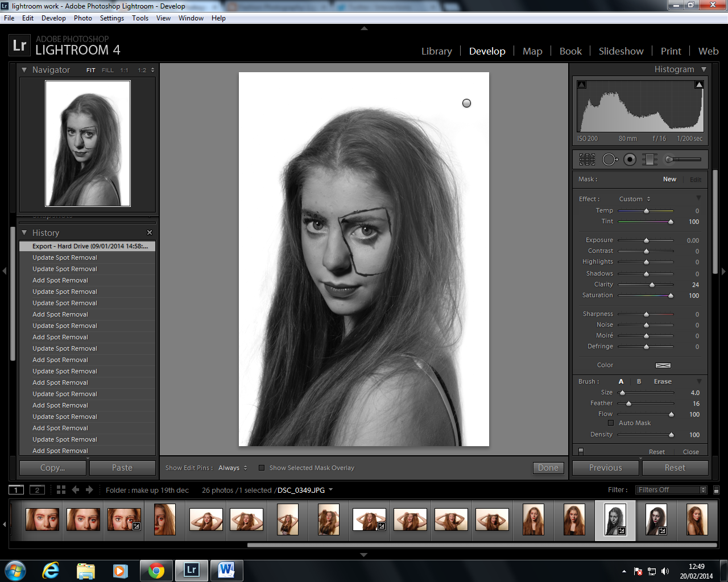Click the Previous button

pos(606,468)
